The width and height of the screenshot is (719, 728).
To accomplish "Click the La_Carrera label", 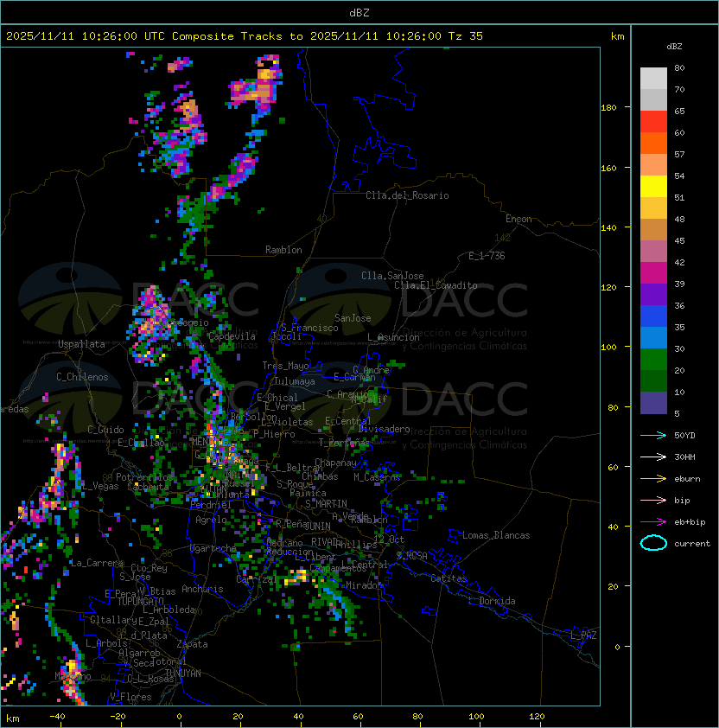I will (x=97, y=563).
